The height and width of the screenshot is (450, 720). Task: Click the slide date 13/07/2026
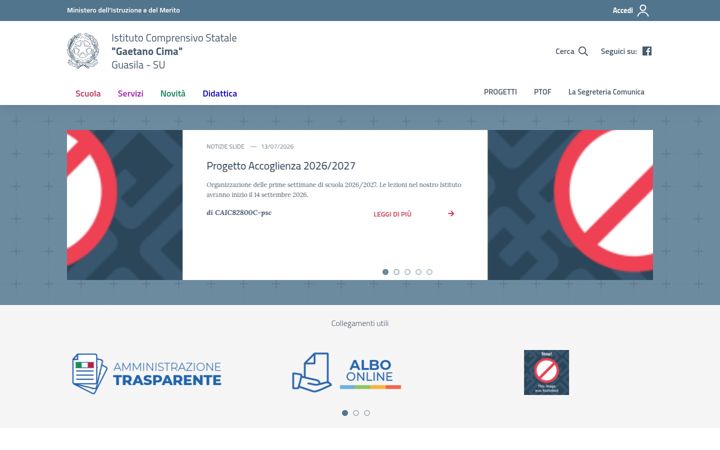277,146
